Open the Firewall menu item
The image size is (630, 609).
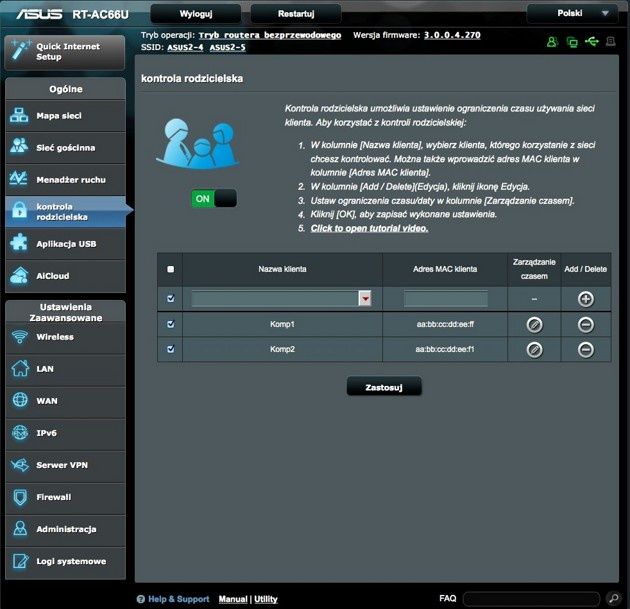point(65,497)
